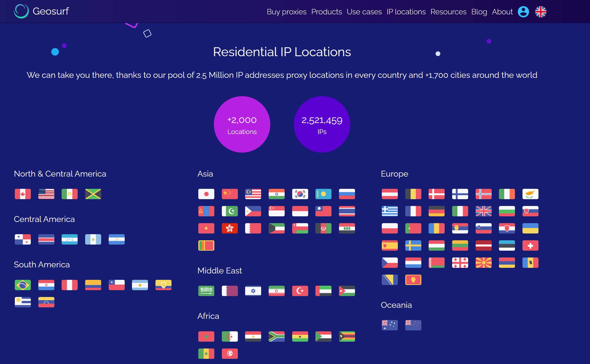Open the Blog page
Image resolution: width=590 pixels, height=364 pixels.
[x=479, y=12]
